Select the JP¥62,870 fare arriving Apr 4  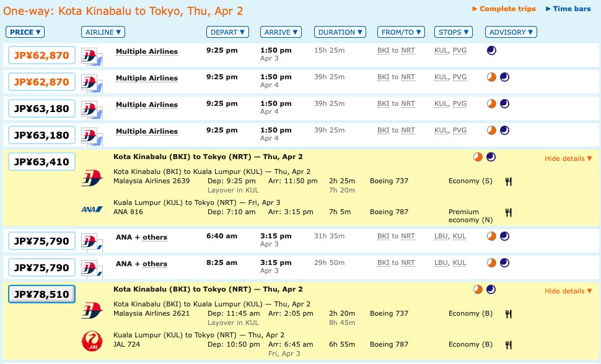click(x=42, y=82)
